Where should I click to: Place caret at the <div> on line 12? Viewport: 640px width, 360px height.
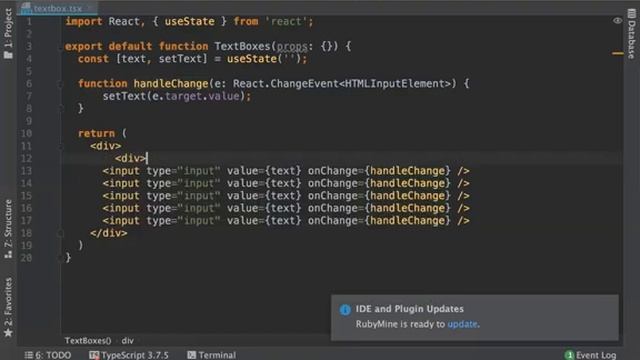coord(131,158)
